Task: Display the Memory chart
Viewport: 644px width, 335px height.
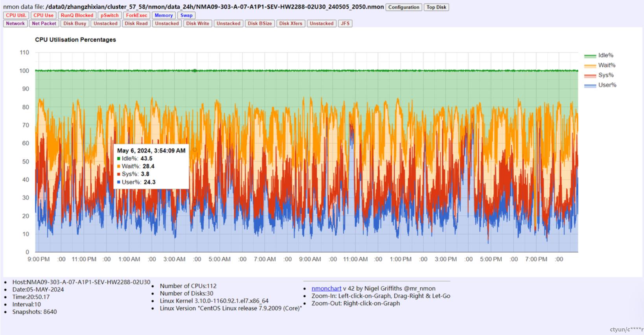Action: (x=164, y=15)
